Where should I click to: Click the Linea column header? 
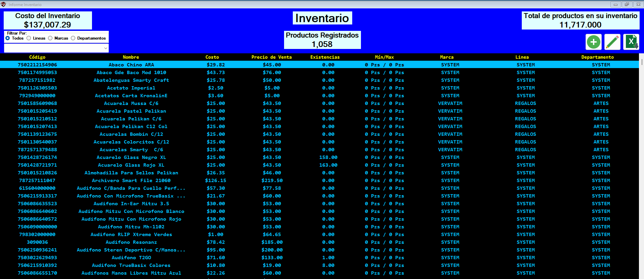[522, 57]
